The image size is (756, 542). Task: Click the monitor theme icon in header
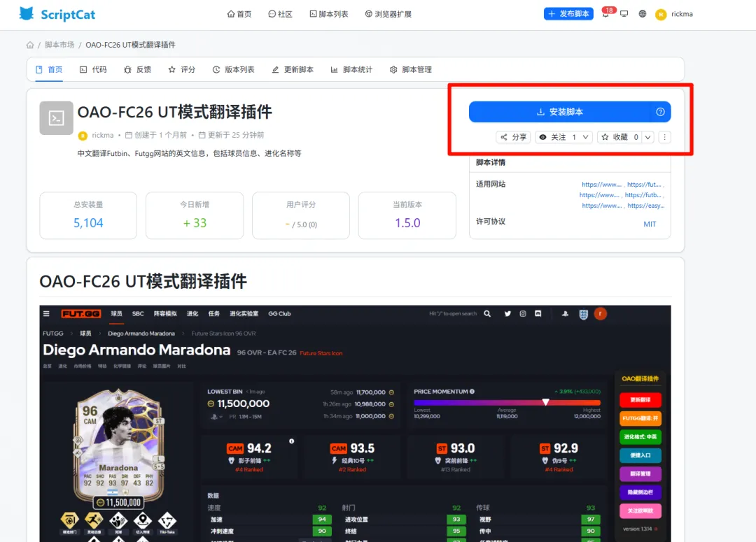pyautogui.click(x=624, y=14)
